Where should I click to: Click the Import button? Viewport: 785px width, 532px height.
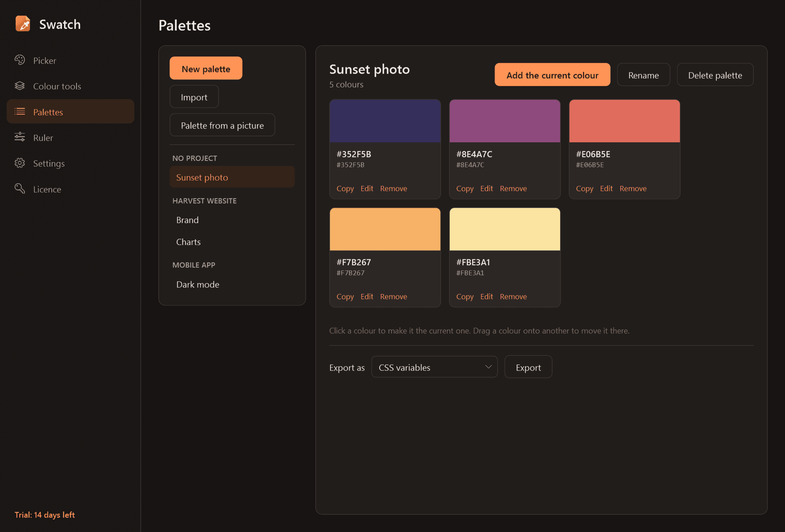pos(194,97)
